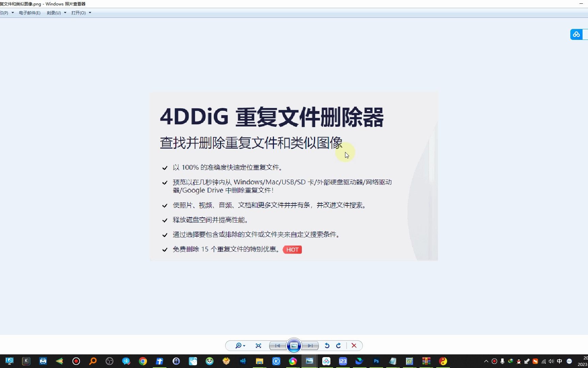Viewport: 588px width, 368px height.
Task: Click the displayed 4DDiG promotional image
Action: 294,176
